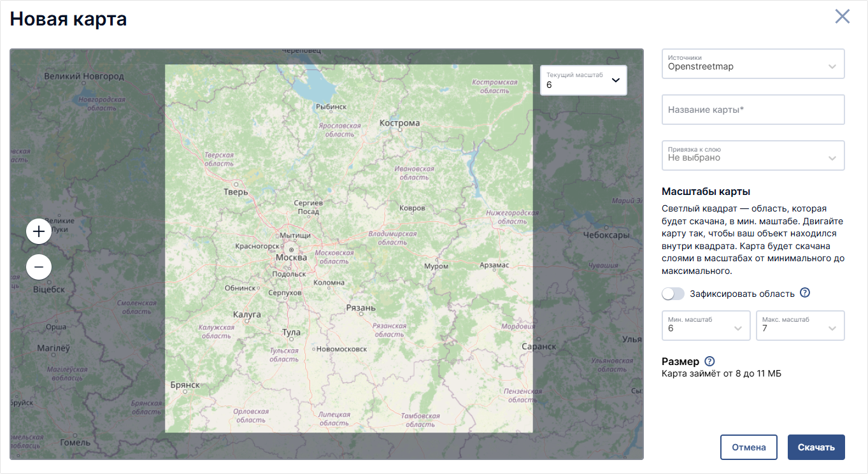868x474 pixels.
Task: Click the Тула city label on map
Action: click(291, 332)
